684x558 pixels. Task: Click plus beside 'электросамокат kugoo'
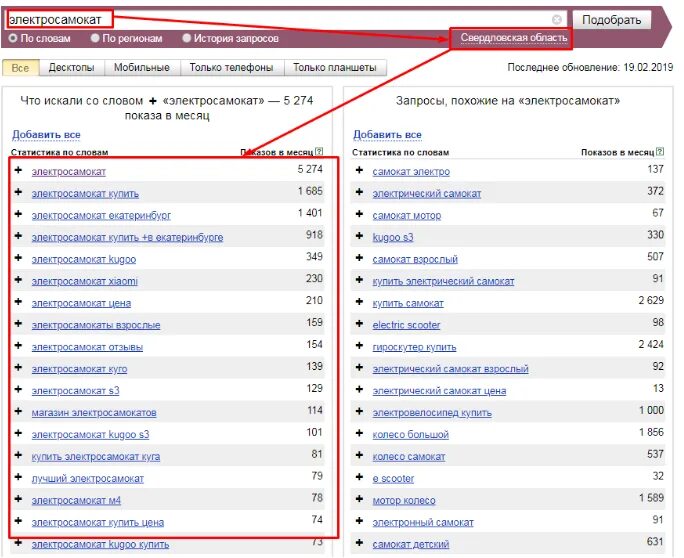coord(18,258)
